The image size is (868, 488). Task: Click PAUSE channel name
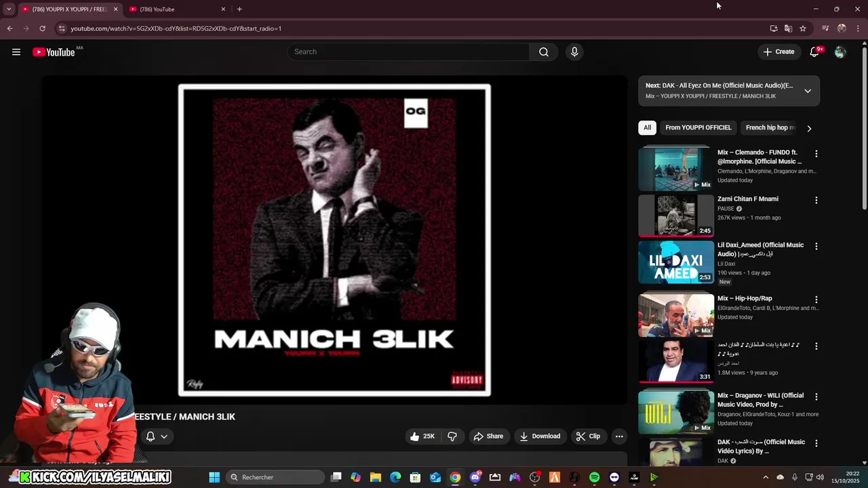coord(726,209)
